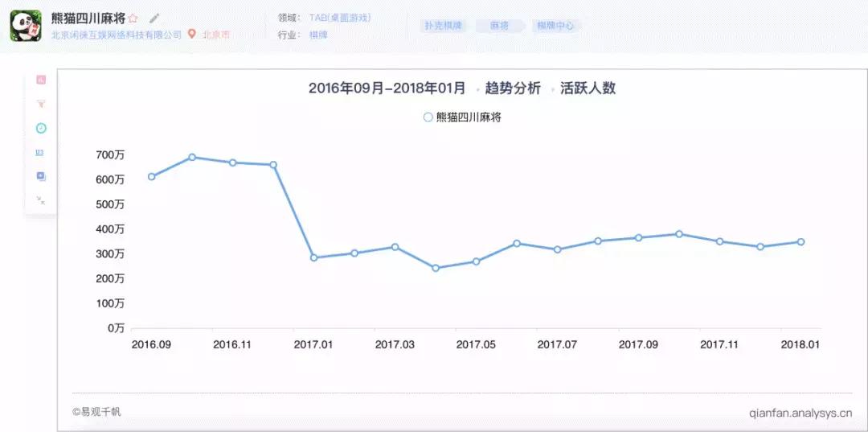Click the 2016.09 data point
This screenshot has height=432, width=868.
point(152,177)
